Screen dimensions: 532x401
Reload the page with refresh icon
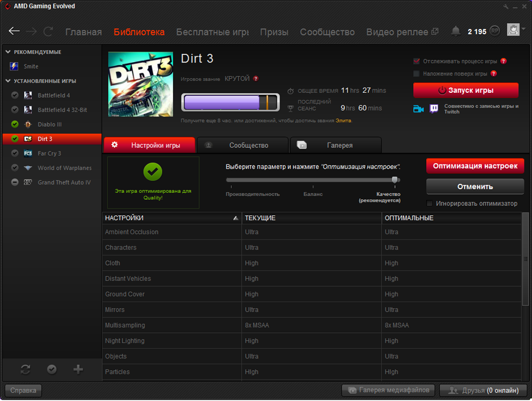point(48,31)
